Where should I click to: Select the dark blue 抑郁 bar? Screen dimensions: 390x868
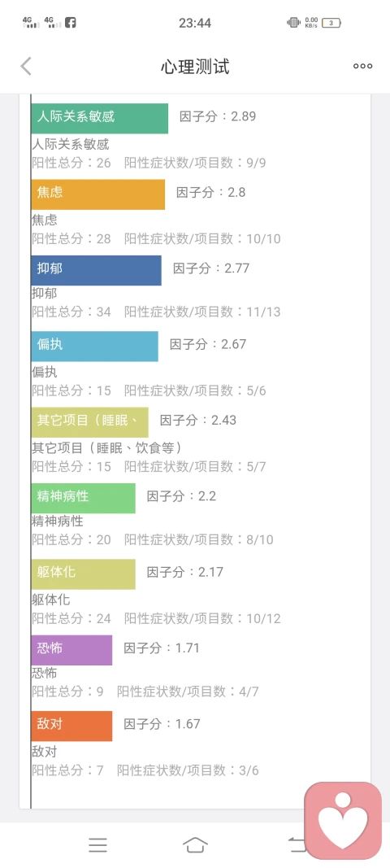point(96,270)
